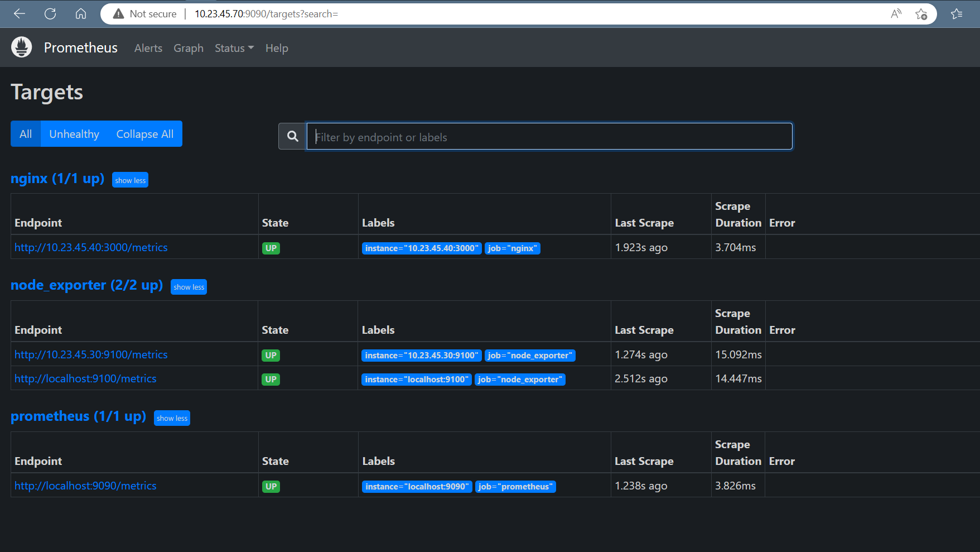Open the localhost:9090 metrics endpoint link
The width and height of the screenshot is (980, 552).
[85, 486]
